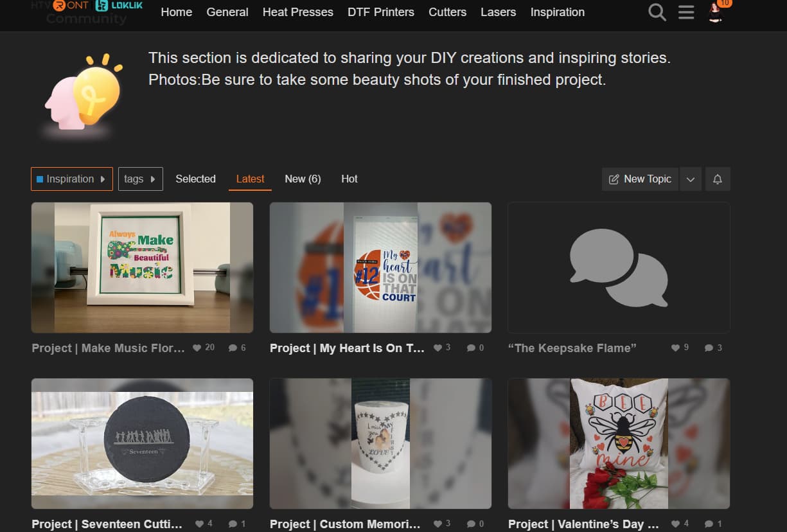Screen dimensions: 787x532
Task: Open the hamburger menu icon
Action: pos(686,12)
